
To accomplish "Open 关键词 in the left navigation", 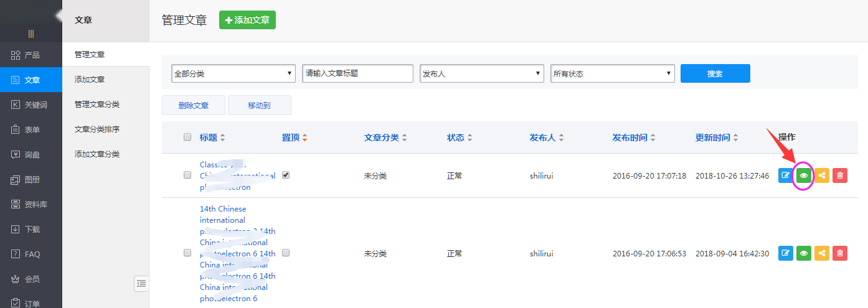I will (31, 105).
